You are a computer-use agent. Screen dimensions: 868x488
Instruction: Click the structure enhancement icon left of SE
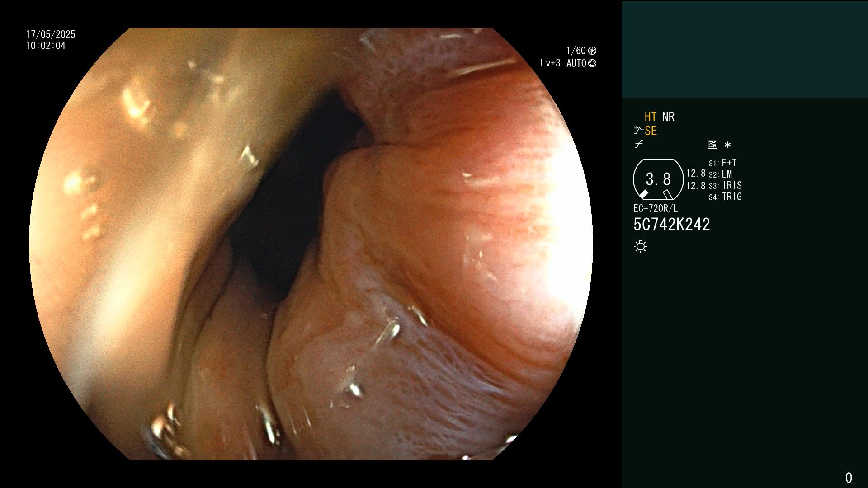point(638,131)
